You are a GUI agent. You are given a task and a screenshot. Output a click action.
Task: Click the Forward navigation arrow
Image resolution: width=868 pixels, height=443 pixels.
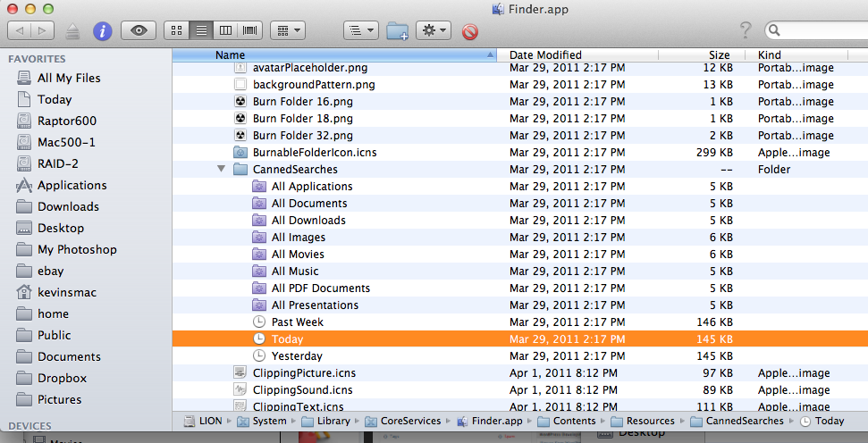point(43,30)
